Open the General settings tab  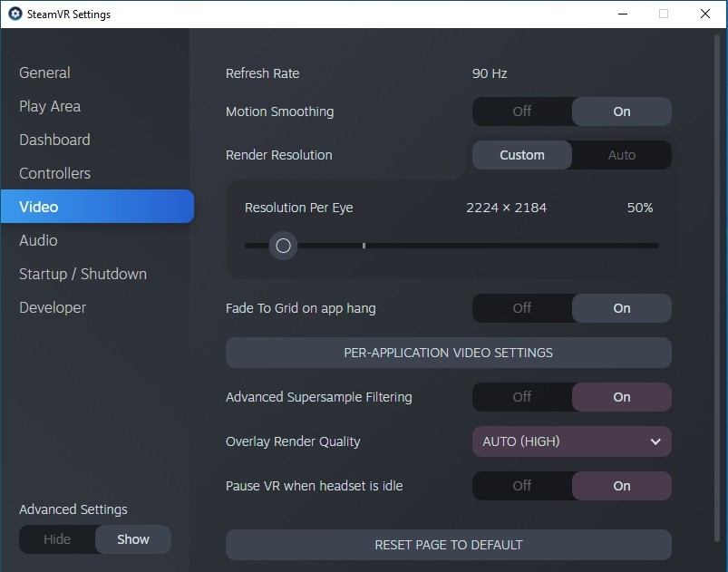pyautogui.click(x=44, y=73)
